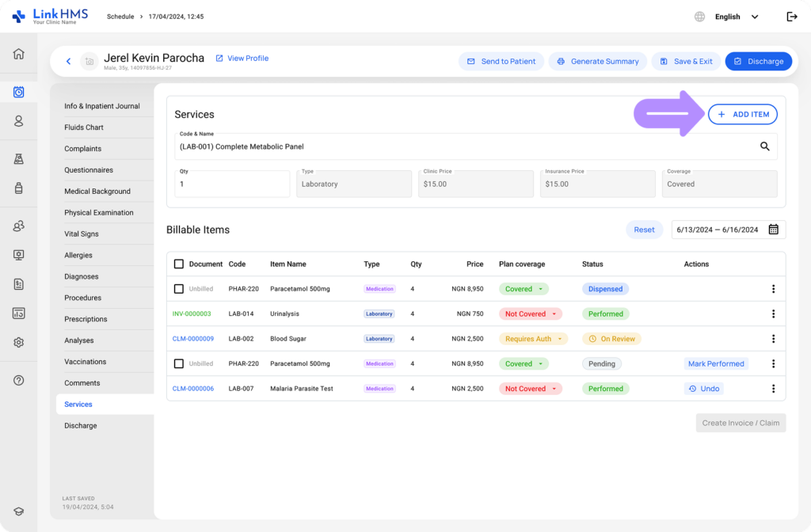
Task: Open the graduation cap training icon
Action: click(19, 511)
